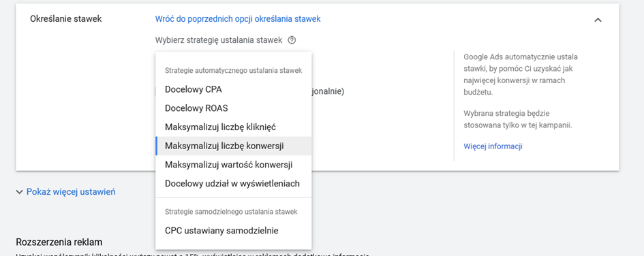Click Strategie samodzielnego ustalania stawek header
Viewport: 644px width, 256px height.
point(231,212)
